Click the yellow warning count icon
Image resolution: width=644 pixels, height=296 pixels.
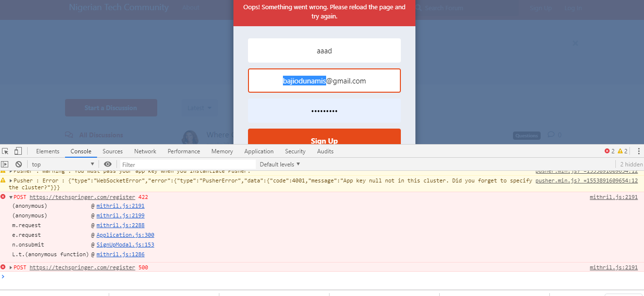[x=620, y=151]
